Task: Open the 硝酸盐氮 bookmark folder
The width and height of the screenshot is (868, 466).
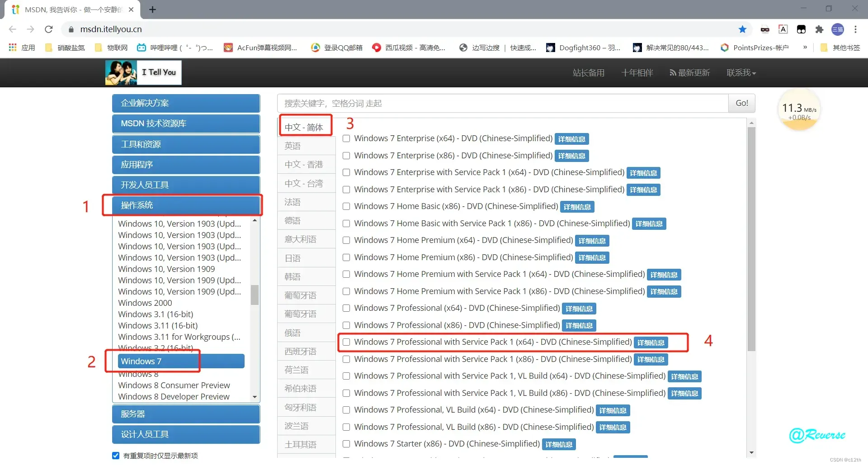Action: (65, 48)
